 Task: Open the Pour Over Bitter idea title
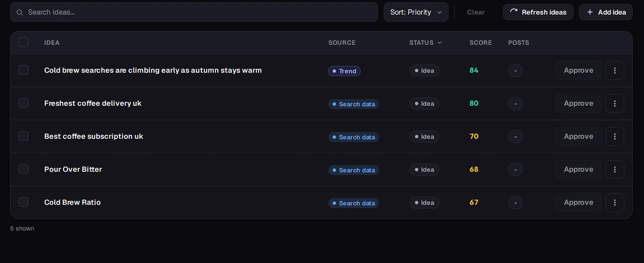(x=73, y=170)
